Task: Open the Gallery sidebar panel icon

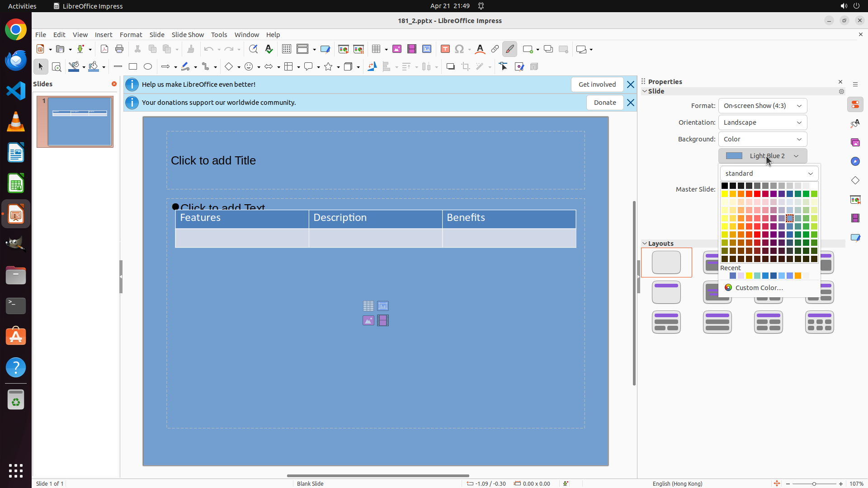Action: click(855, 142)
